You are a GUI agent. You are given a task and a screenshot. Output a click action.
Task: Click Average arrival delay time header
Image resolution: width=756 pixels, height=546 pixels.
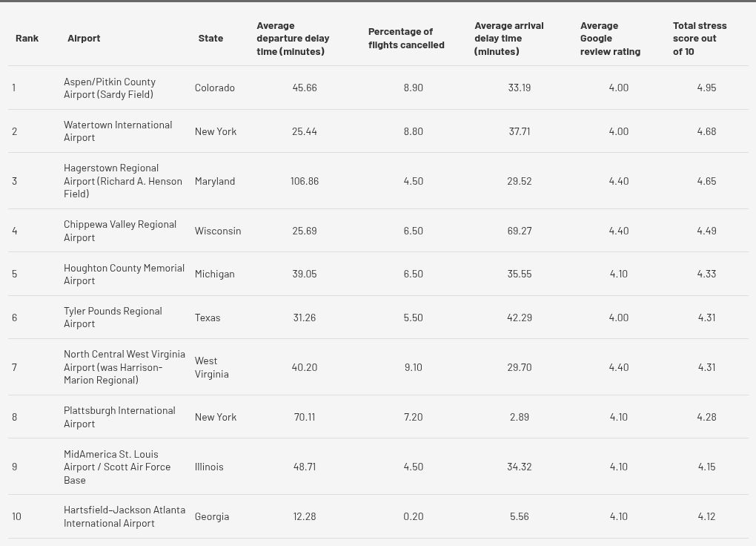(x=509, y=39)
